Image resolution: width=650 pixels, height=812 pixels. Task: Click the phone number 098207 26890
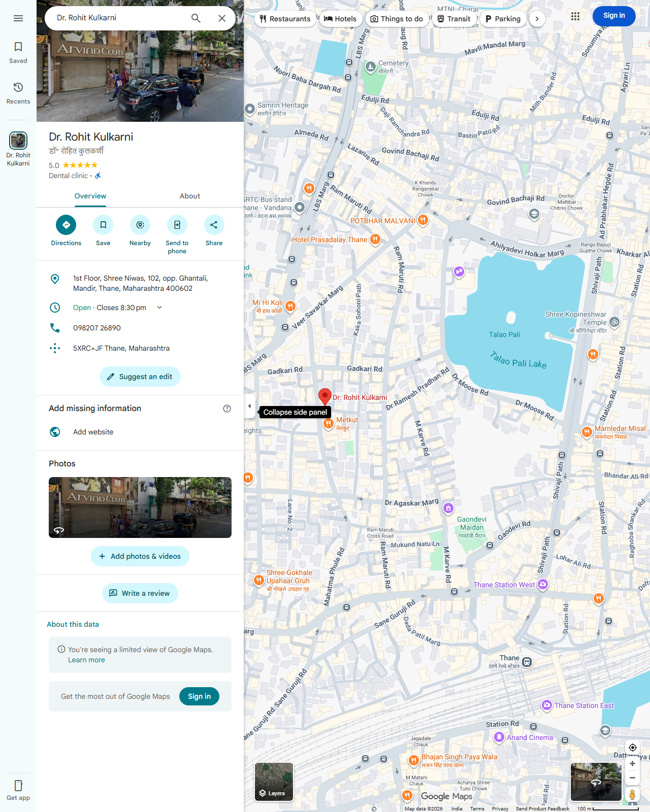97,328
